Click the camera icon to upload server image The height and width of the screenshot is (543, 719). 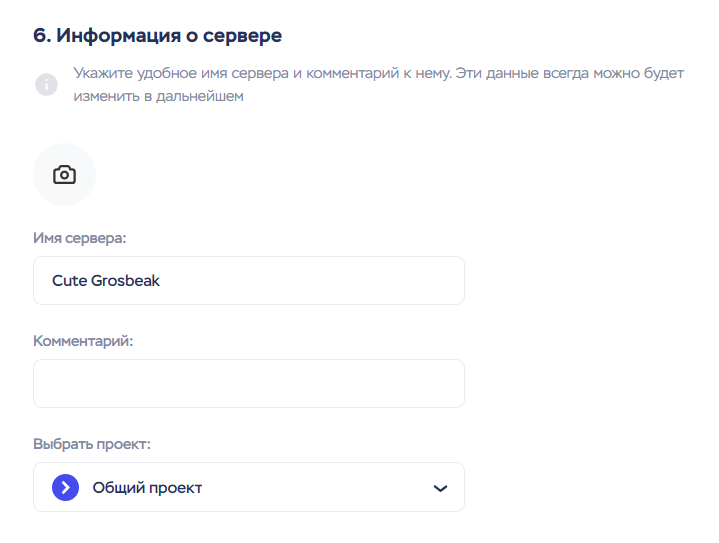(x=64, y=175)
